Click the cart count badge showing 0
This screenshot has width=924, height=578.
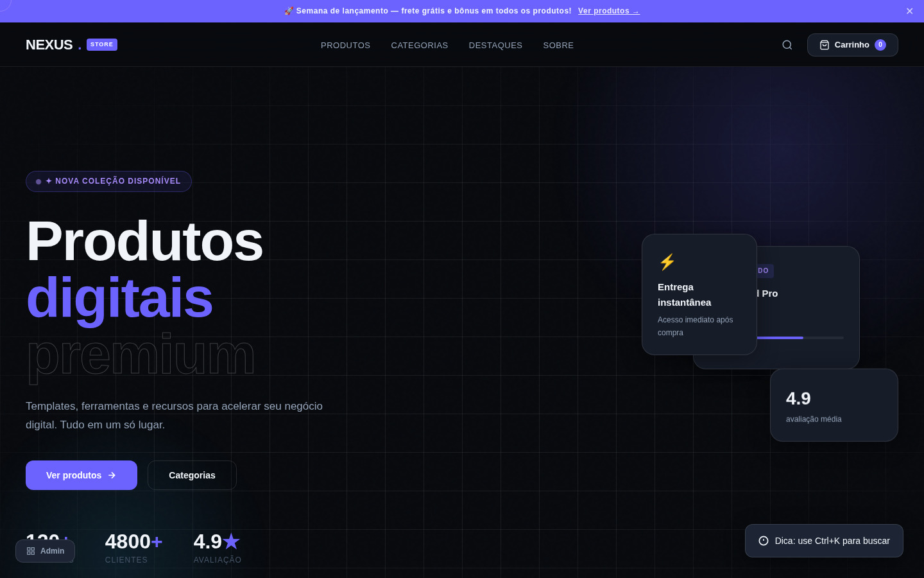(880, 45)
